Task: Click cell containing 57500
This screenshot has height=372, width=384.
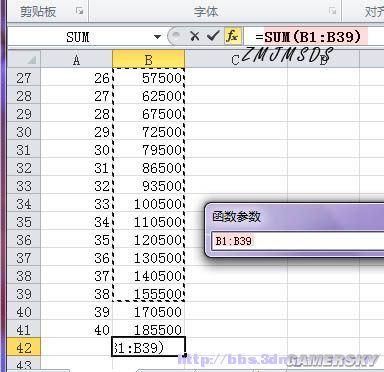Action: point(149,78)
